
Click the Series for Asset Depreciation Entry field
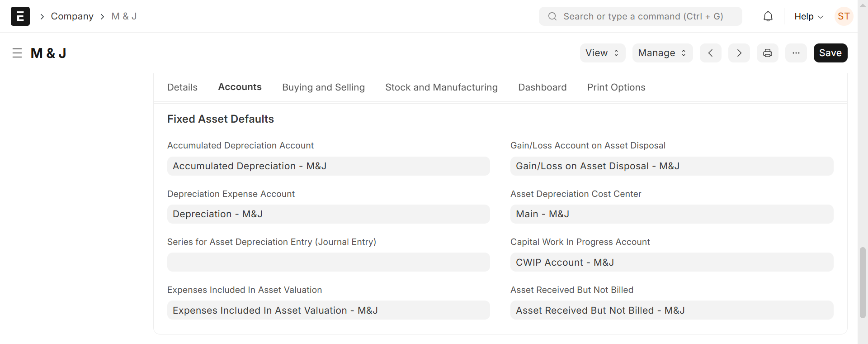tap(328, 262)
